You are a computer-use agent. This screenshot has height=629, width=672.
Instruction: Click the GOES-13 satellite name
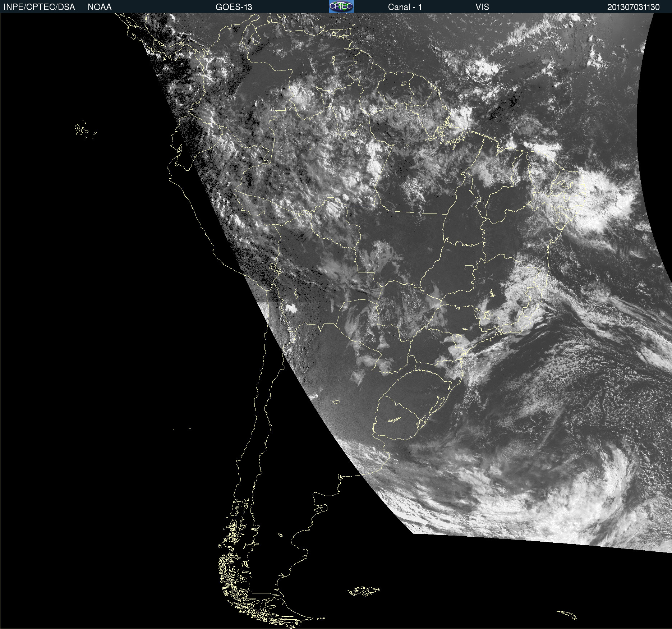(234, 7)
